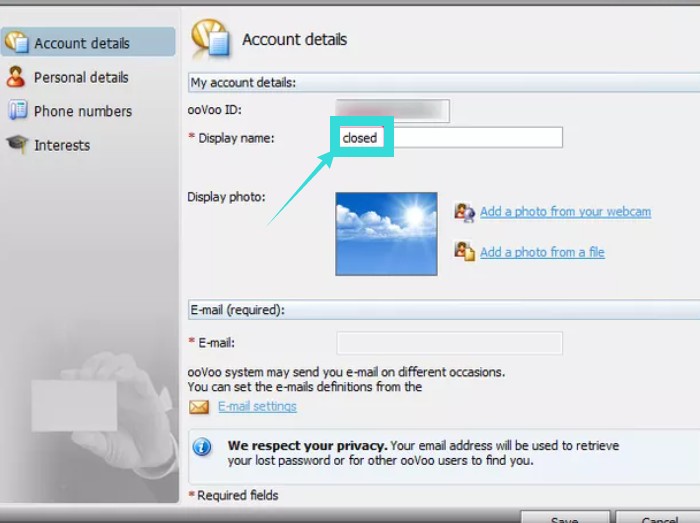Click the sky display photo thumbnail
This screenshot has width=700, height=523.
(386, 234)
